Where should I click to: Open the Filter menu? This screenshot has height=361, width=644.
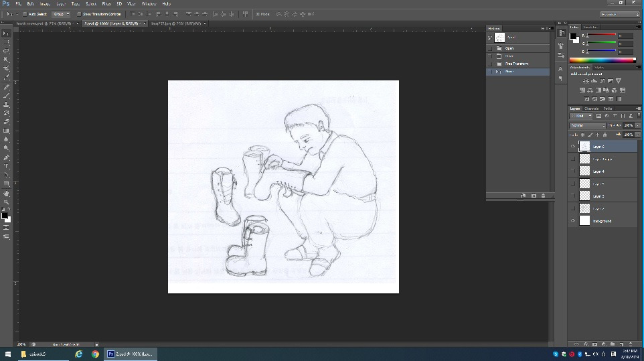(106, 3)
